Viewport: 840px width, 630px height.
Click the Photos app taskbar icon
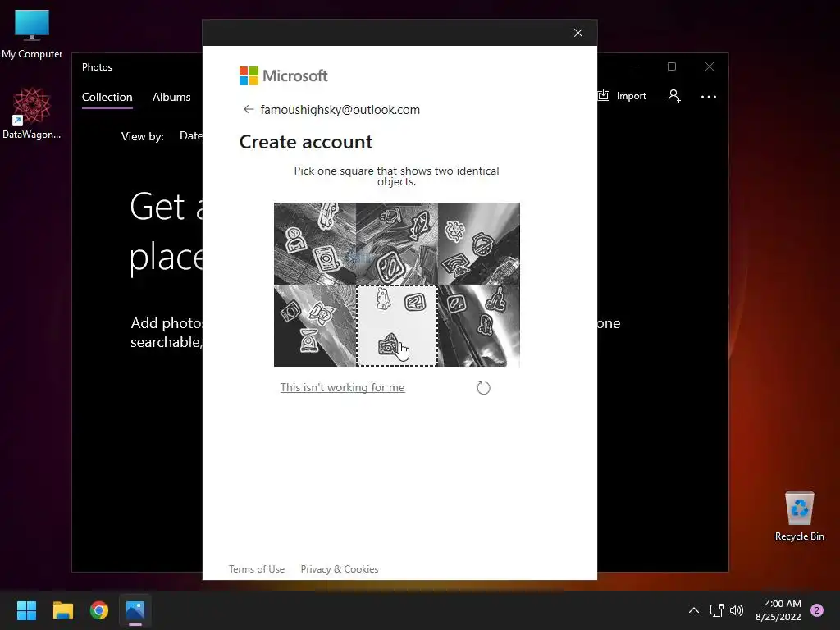coord(135,610)
